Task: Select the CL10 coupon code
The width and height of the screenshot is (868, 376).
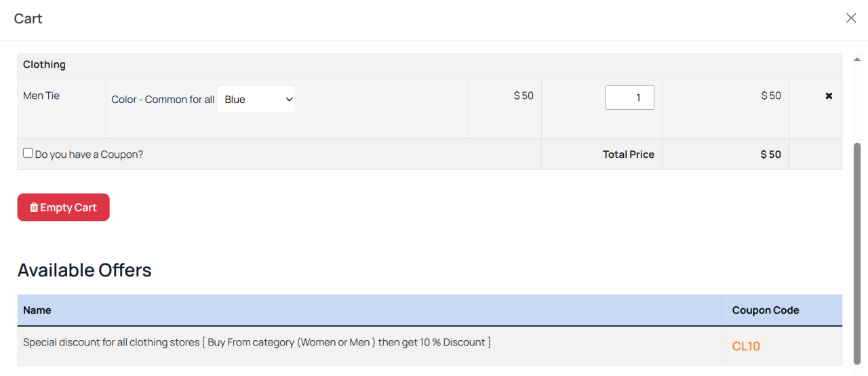Action: point(746,346)
